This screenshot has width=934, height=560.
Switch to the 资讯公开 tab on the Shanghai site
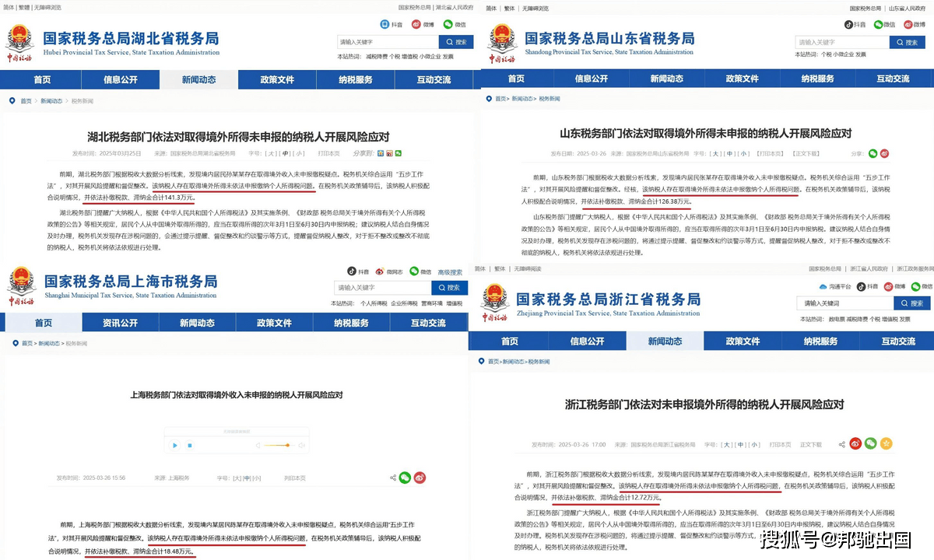(121, 321)
